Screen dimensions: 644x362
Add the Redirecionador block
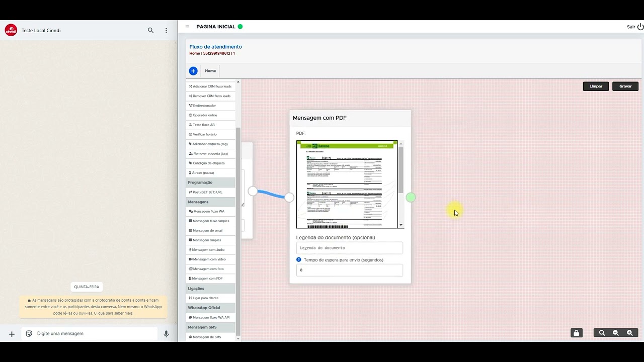pyautogui.click(x=210, y=106)
